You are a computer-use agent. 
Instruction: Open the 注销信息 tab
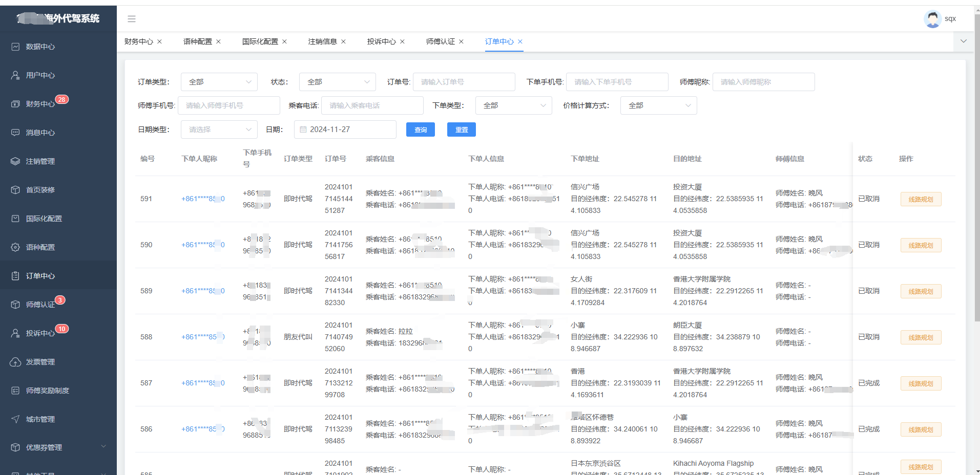tap(323, 41)
